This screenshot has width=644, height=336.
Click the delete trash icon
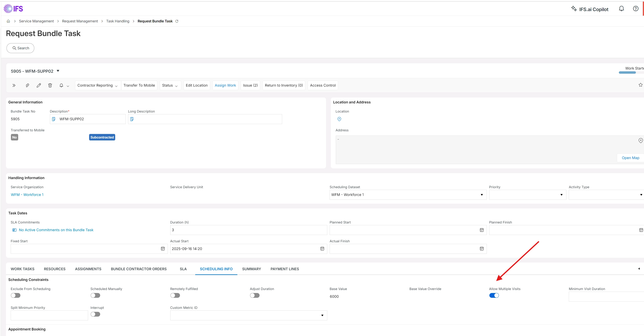point(50,85)
